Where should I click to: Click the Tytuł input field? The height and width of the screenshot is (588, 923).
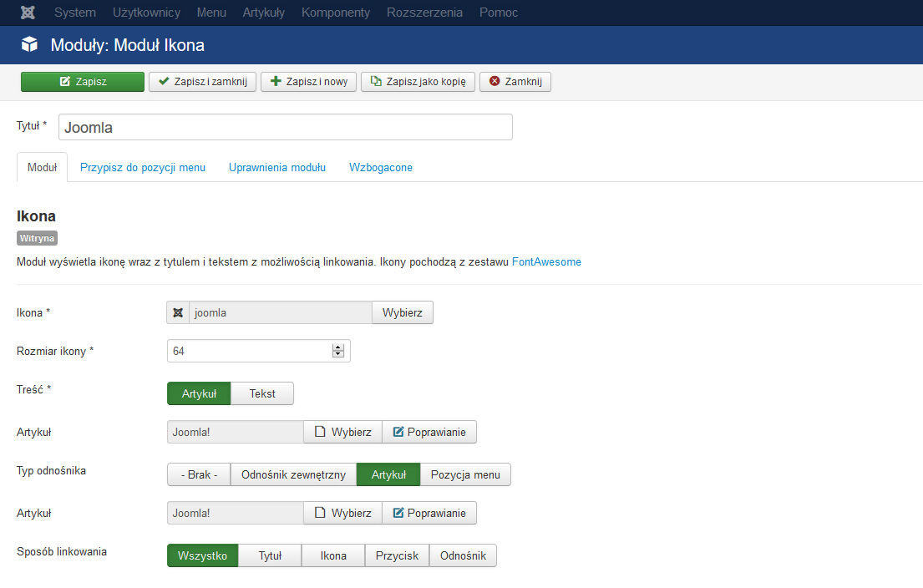[285, 127]
